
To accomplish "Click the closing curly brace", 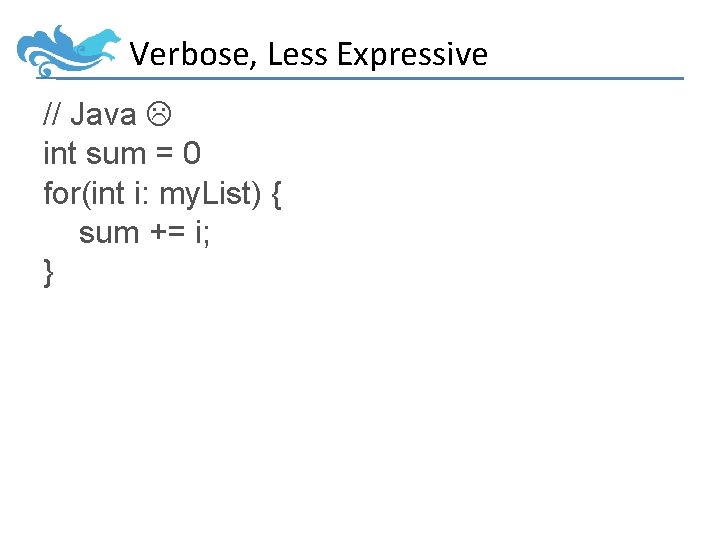I will point(49,271).
